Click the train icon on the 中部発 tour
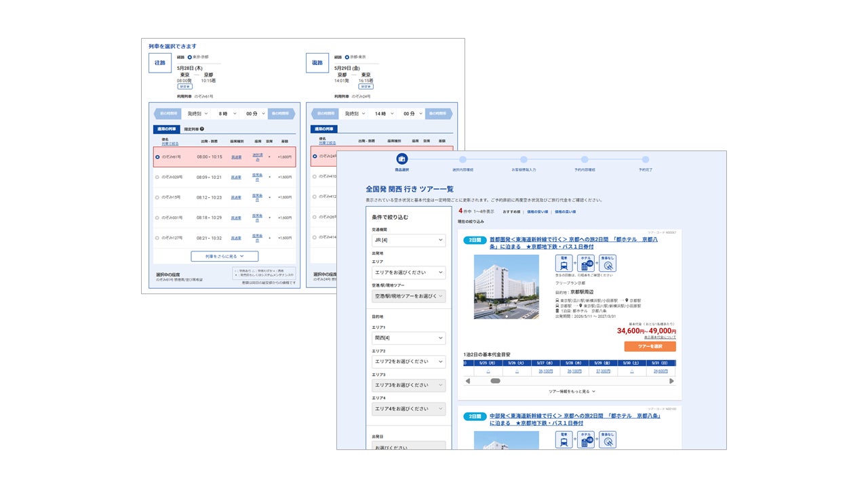The width and height of the screenshot is (868, 488). tap(564, 440)
